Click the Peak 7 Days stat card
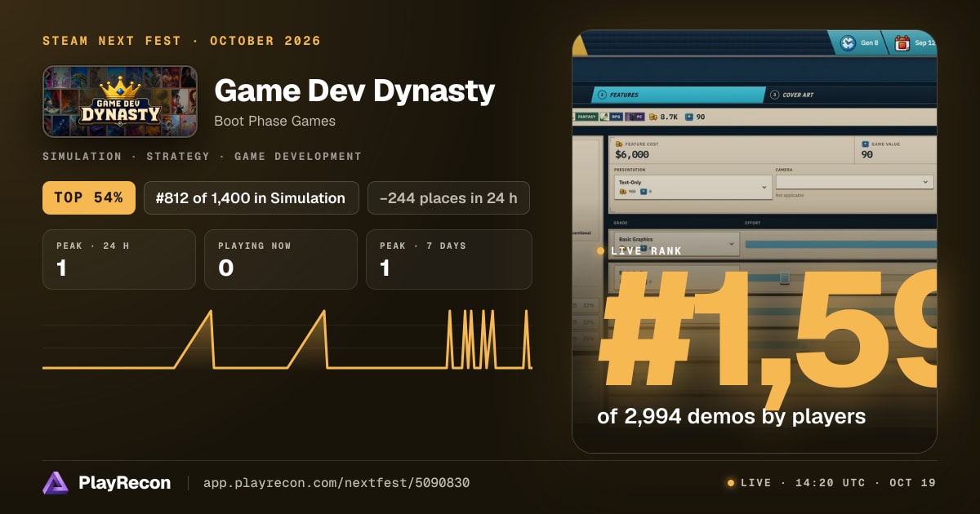The image size is (980, 514). pyautogui.click(x=449, y=259)
